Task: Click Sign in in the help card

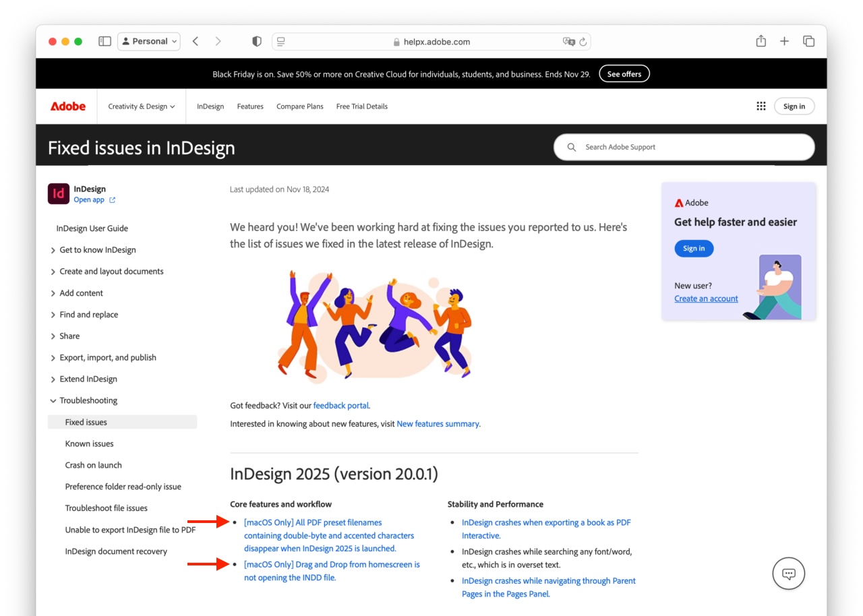Action: point(694,249)
